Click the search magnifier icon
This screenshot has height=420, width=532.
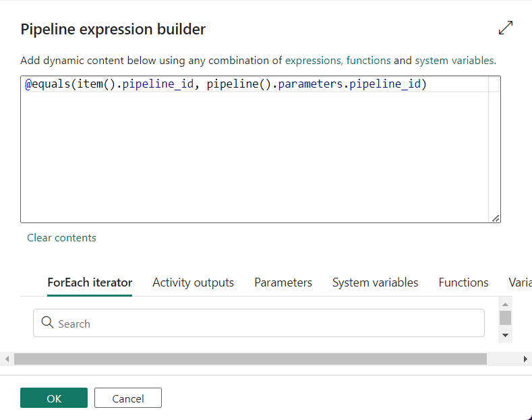coord(47,323)
